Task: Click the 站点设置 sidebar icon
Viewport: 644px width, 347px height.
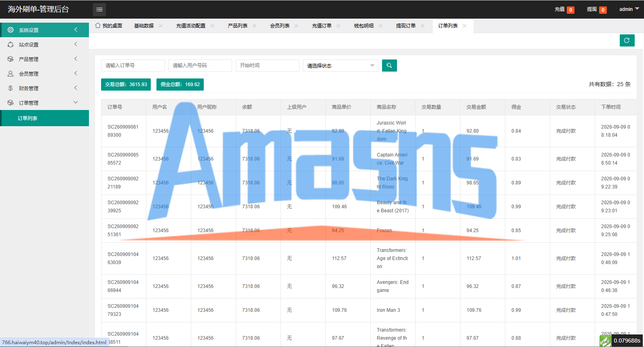Action: pos(11,44)
